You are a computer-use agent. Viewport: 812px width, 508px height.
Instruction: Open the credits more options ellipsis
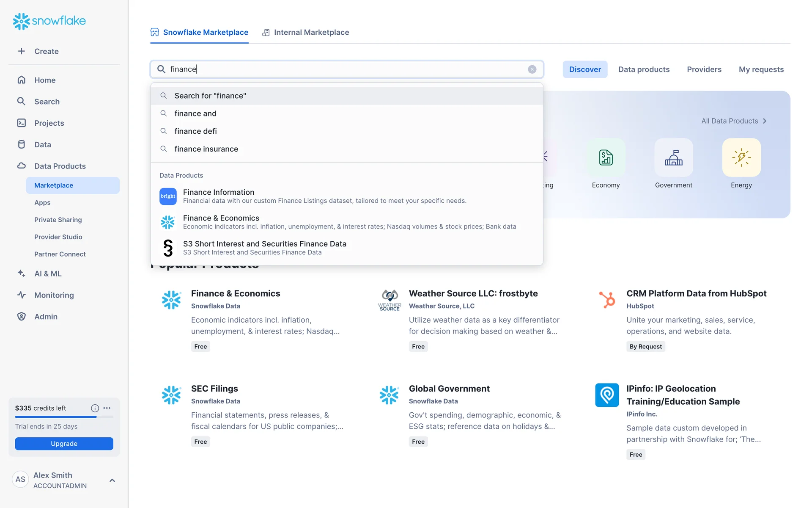107,408
